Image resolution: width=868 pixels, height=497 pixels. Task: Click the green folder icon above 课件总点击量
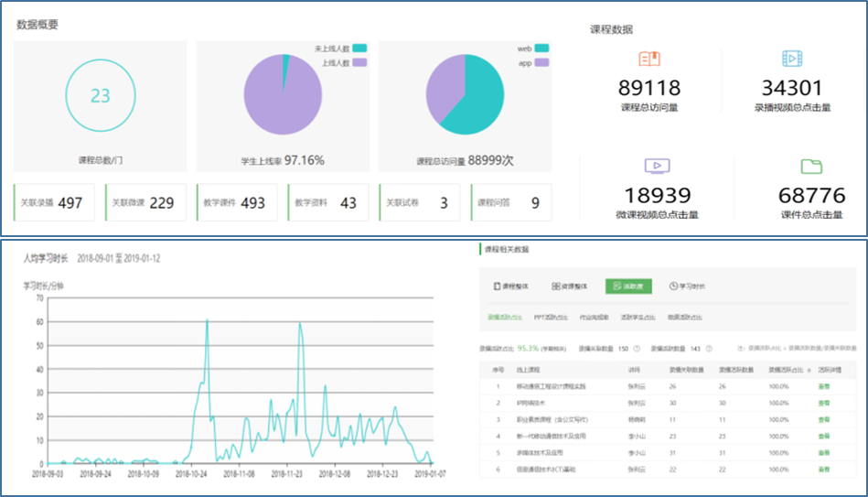810,166
